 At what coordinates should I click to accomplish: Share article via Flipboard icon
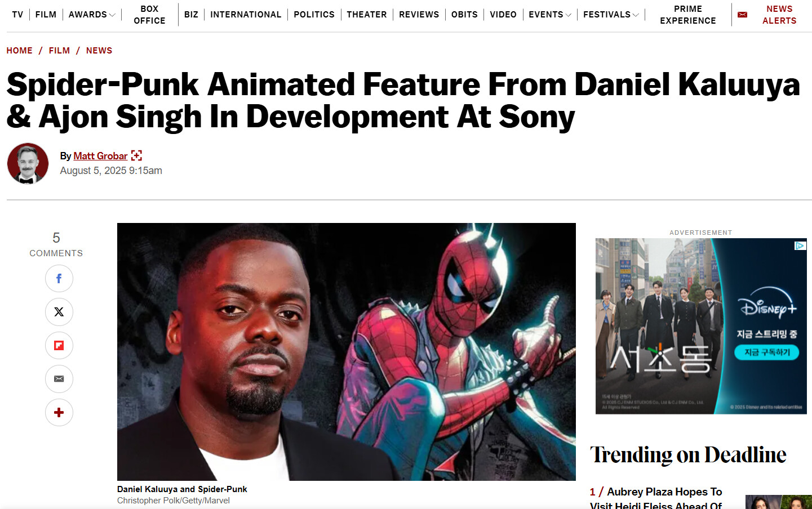(x=59, y=345)
